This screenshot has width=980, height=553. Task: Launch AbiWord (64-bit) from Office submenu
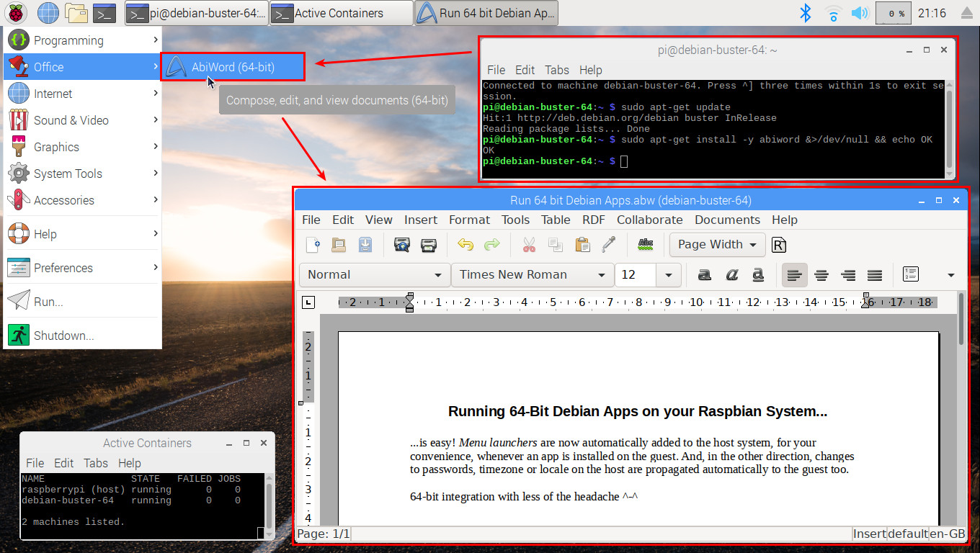[x=233, y=67]
